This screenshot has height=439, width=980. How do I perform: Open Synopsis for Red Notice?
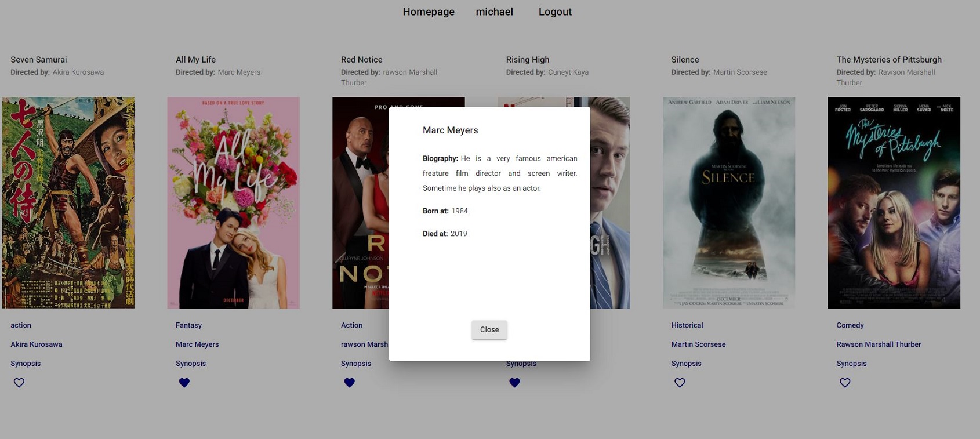[x=356, y=364]
